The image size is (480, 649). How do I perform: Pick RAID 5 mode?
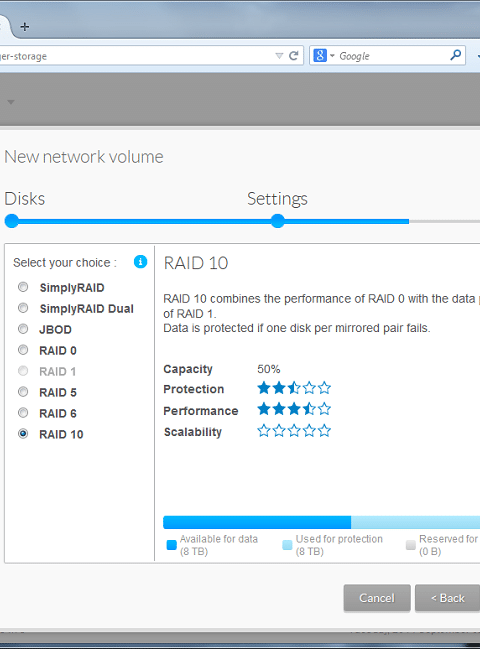(23, 392)
